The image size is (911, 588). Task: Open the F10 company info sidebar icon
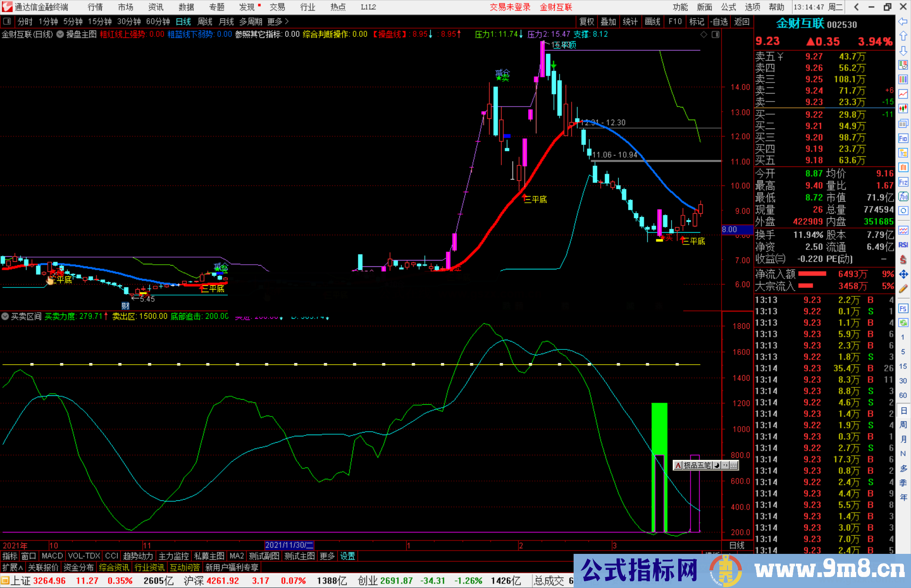(x=903, y=138)
